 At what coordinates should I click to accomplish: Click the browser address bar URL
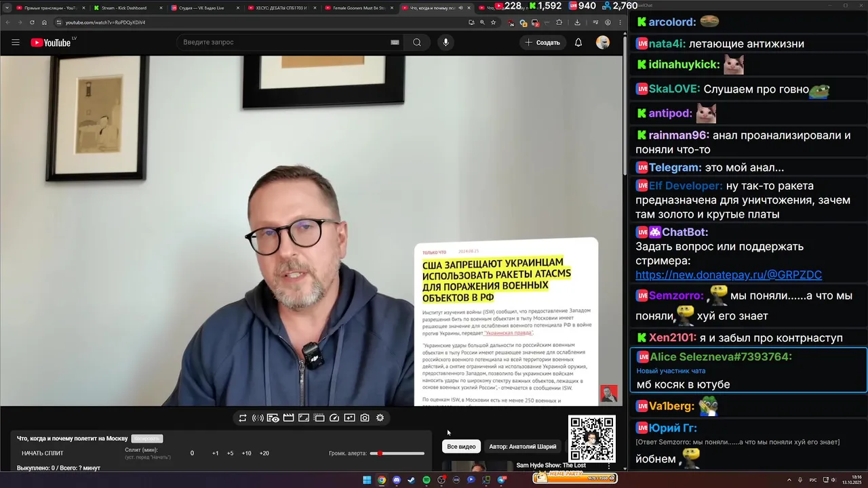coord(105,22)
